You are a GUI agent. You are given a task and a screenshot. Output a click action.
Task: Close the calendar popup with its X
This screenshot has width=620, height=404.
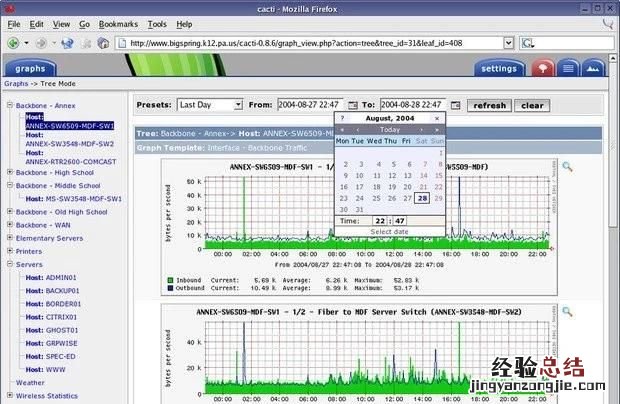coord(437,118)
